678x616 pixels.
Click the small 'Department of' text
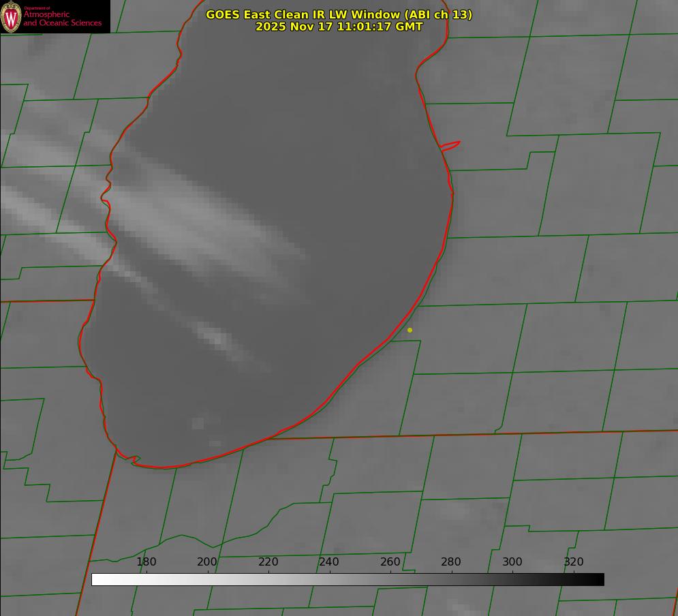click(x=37, y=7)
